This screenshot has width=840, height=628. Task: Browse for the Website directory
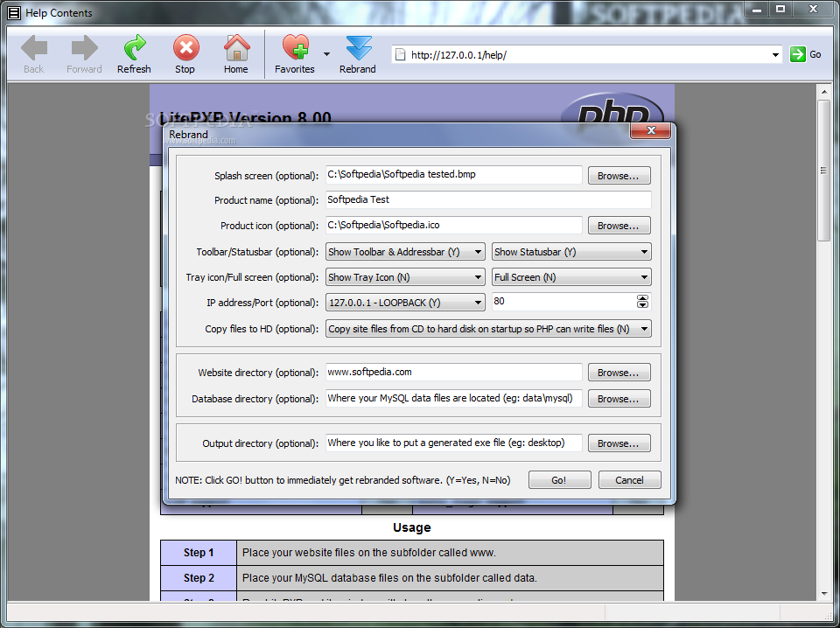(x=619, y=373)
